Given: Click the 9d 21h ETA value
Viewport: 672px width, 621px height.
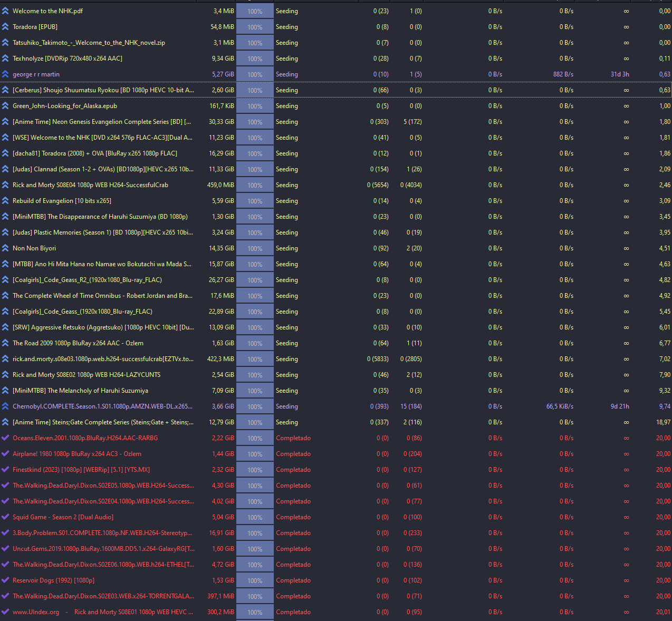Looking at the screenshot, I should (x=620, y=406).
